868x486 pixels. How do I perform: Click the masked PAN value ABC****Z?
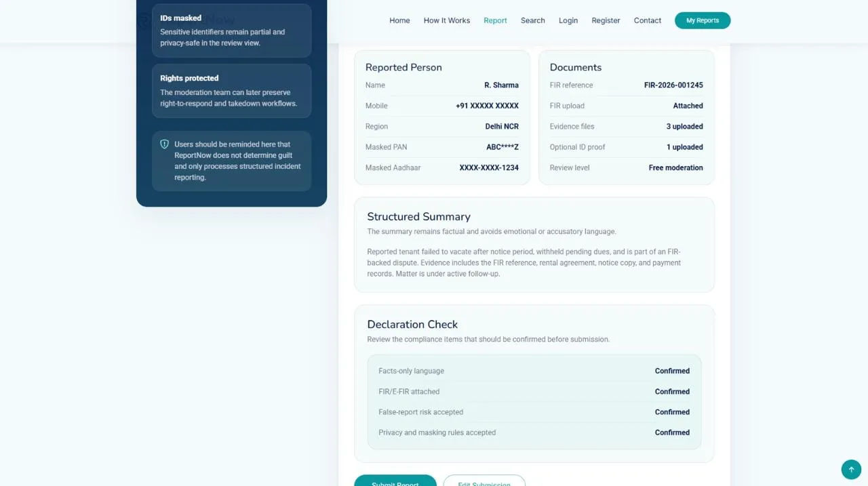502,147
